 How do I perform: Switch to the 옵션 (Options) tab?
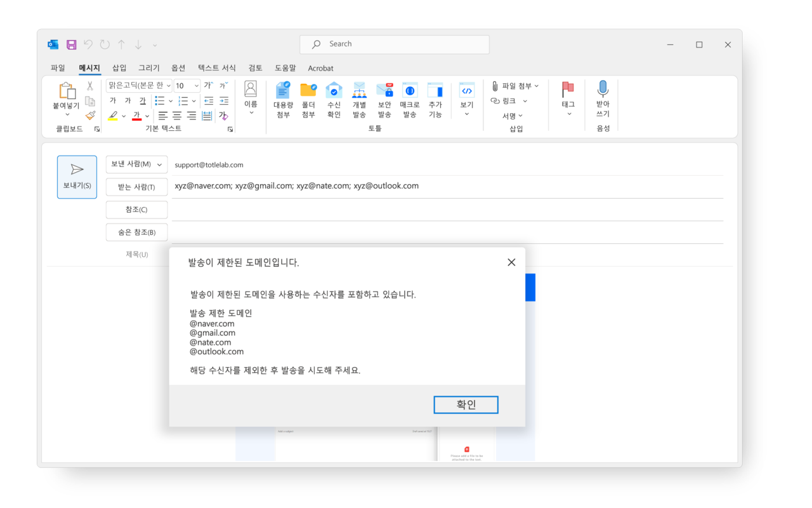(x=178, y=68)
